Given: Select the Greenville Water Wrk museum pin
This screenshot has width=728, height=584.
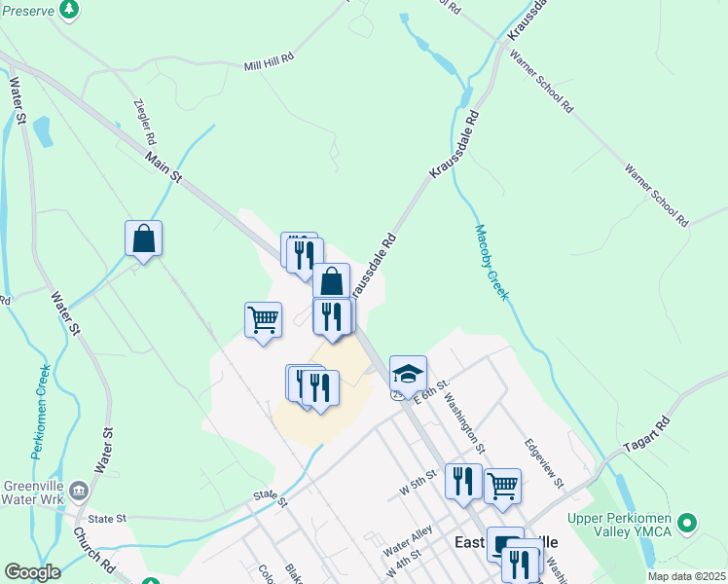Looking at the screenshot, I should 79,491.
